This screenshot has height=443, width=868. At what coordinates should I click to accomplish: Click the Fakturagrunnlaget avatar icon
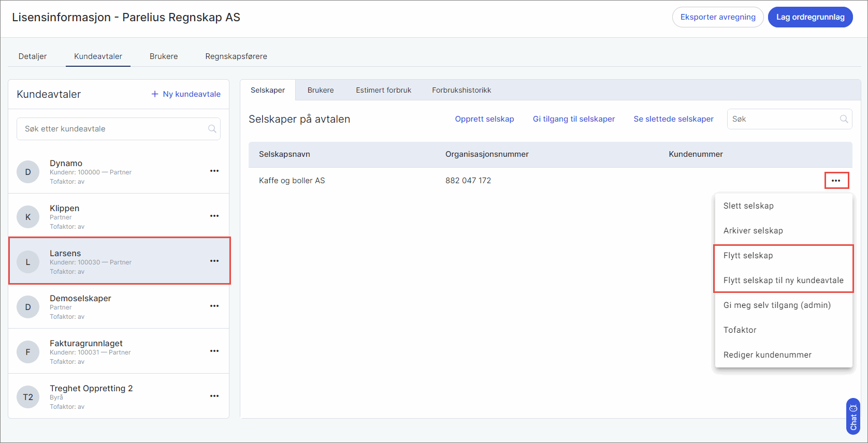pyautogui.click(x=28, y=352)
